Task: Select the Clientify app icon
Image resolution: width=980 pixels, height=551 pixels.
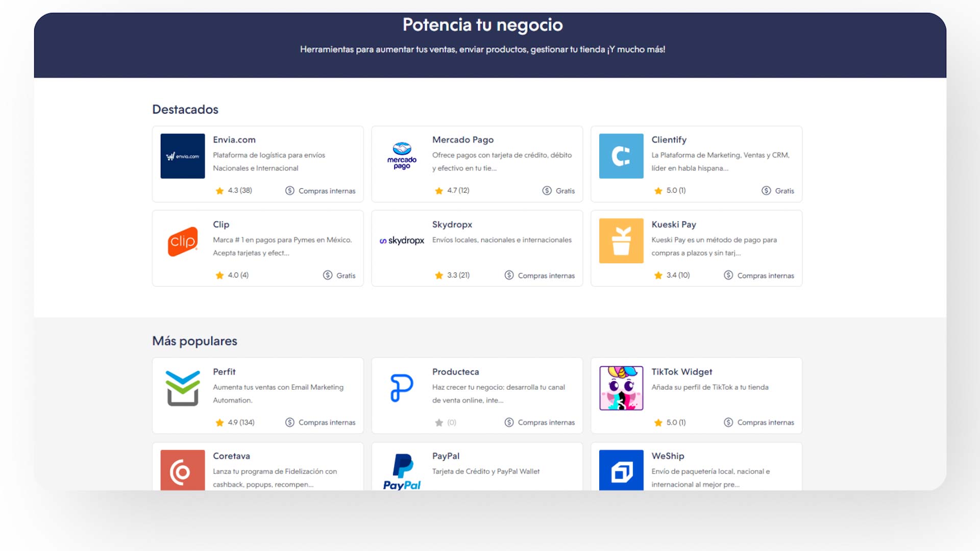Action: coord(621,156)
